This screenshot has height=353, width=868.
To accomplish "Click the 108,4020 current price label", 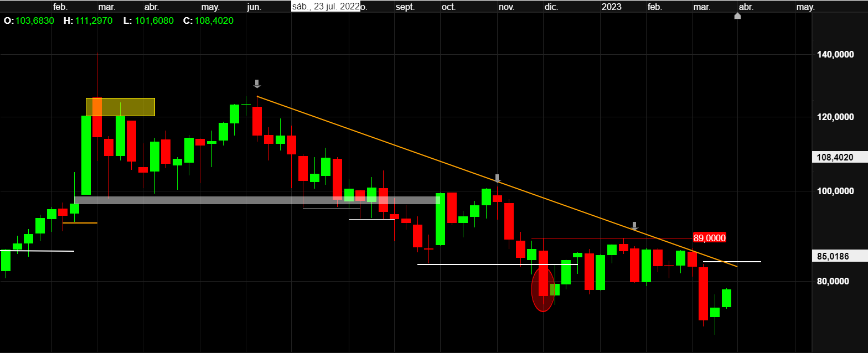I will point(840,158).
